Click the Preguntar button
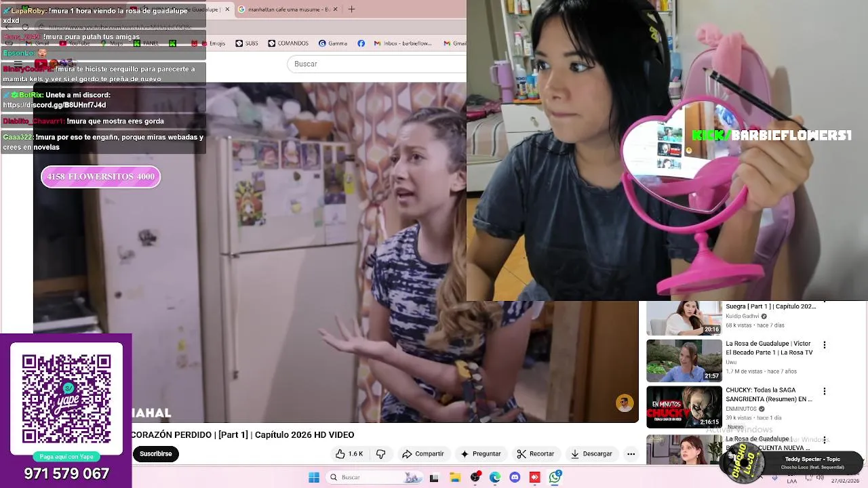The image size is (868, 488). [480, 454]
